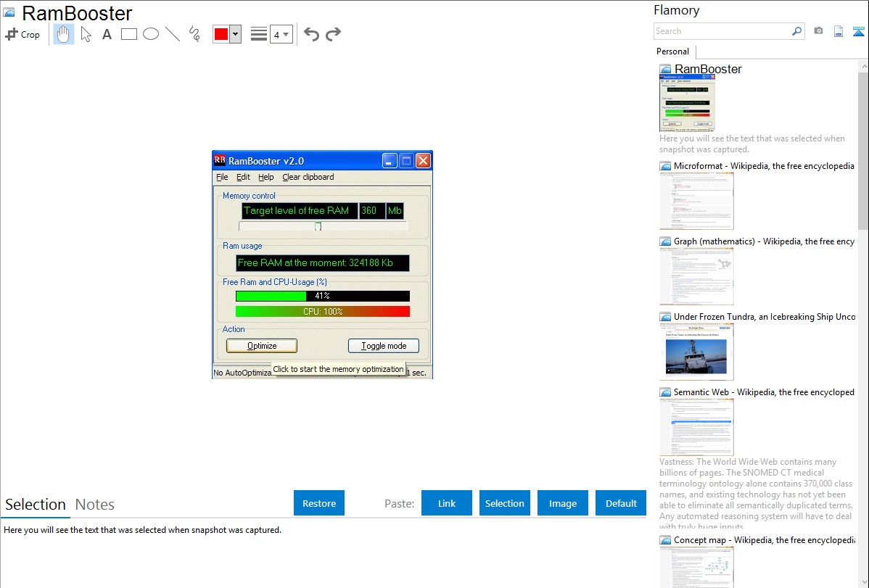Click the icon beside the Semantic Web entry
The image size is (869, 588).
pyautogui.click(x=665, y=392)
